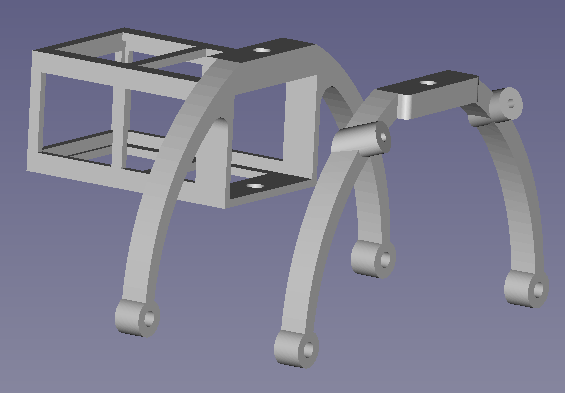Select the cylindrical boss left of rear arch plate
Screen dimensions: 565x393
tap(361, 139)
